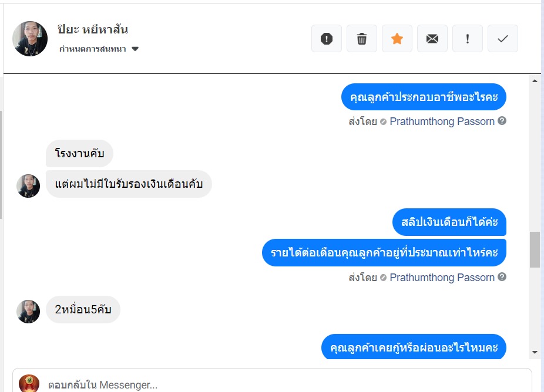Delete the conversation using trash icon
The image size is (544, 392).
362,39
